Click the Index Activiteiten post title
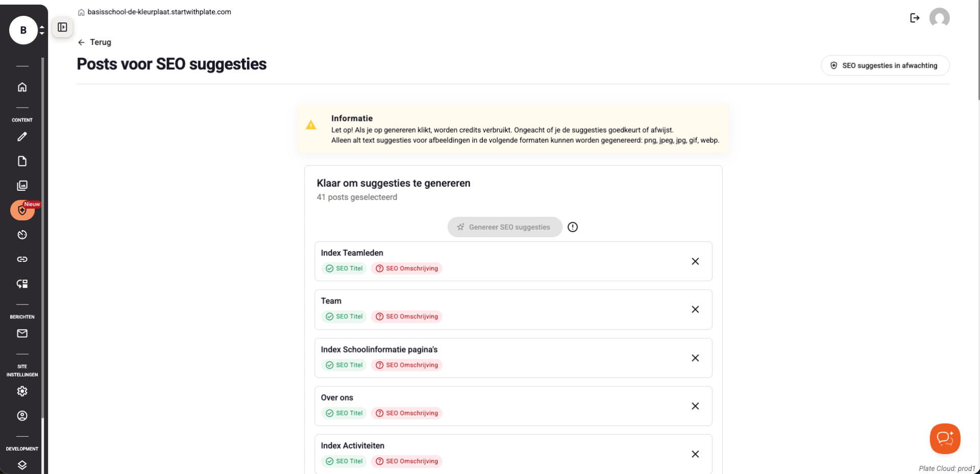 click(352, 445)
